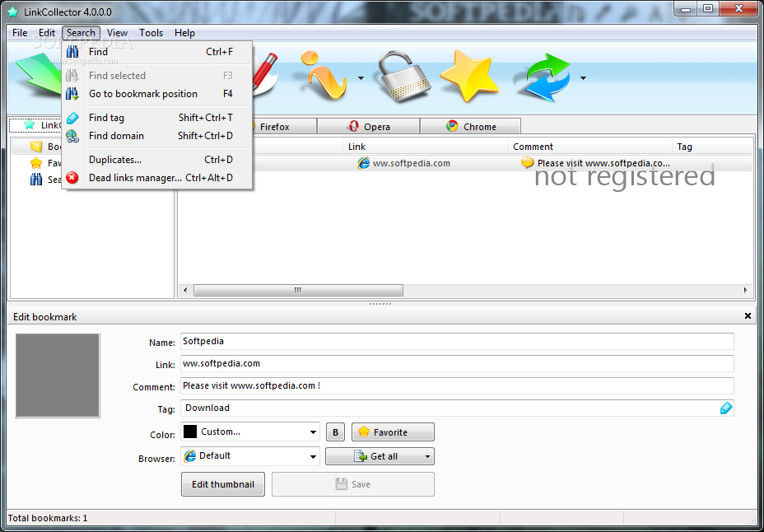Click the tag icon in Tag field
The height and width of the screenshot is (532, 764).
(726, 408)
